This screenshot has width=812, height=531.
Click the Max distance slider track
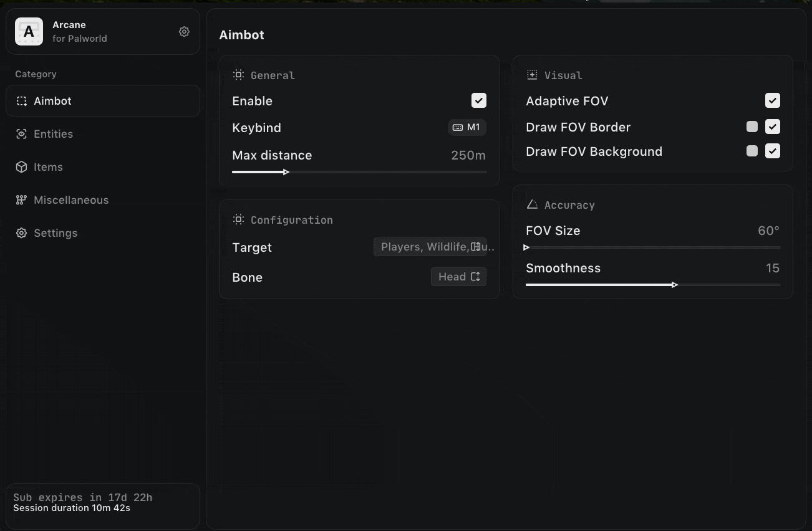click(359, 172)
